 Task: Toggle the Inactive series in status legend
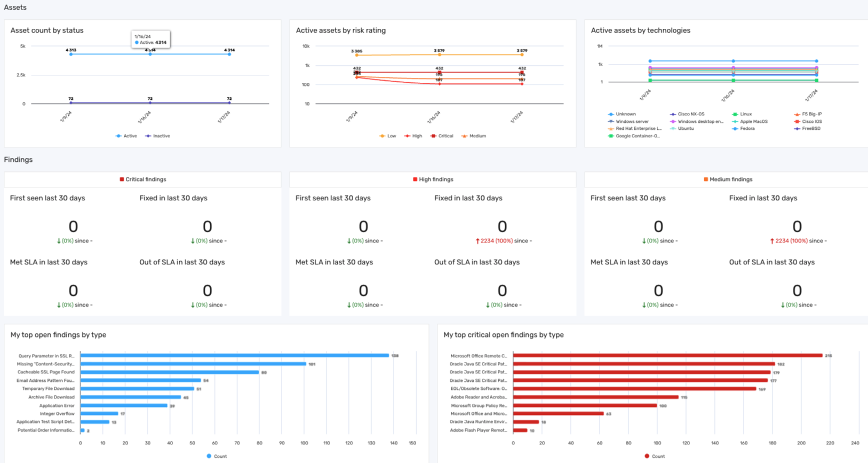[x=157, y=136]
